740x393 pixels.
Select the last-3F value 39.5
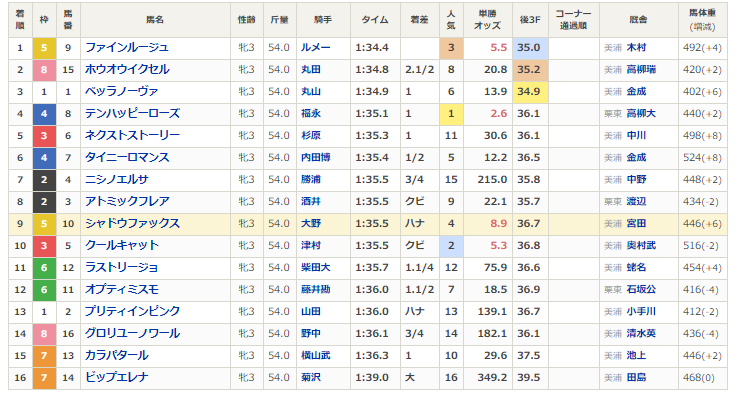pyautogui.click(x=529, y=377)
